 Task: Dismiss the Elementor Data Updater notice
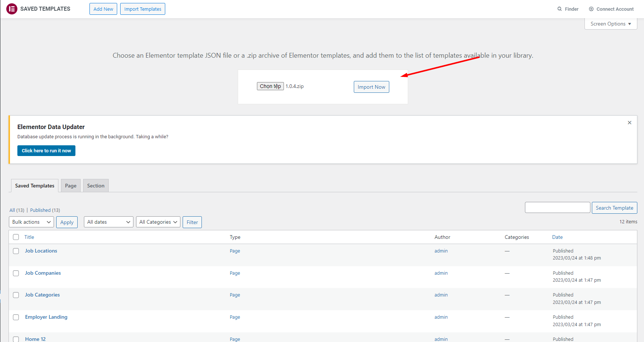pos(629,123)
